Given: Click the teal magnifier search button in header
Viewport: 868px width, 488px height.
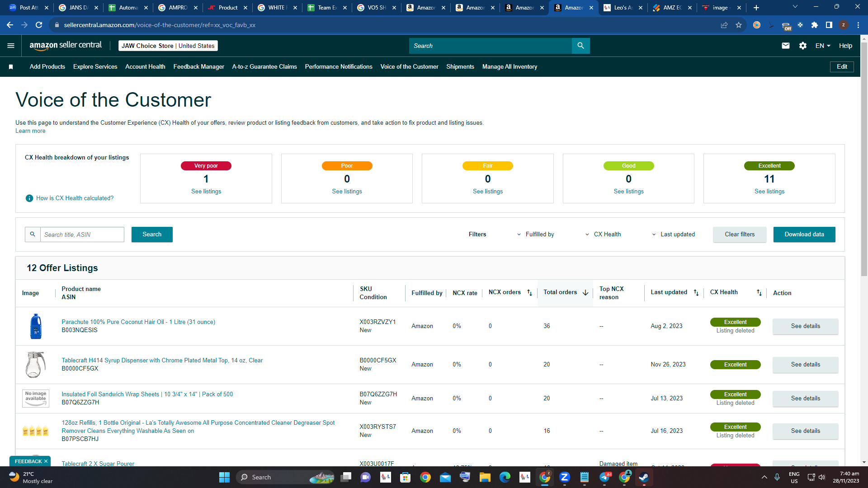Looking at the screenshot, I should pos(581,46).
